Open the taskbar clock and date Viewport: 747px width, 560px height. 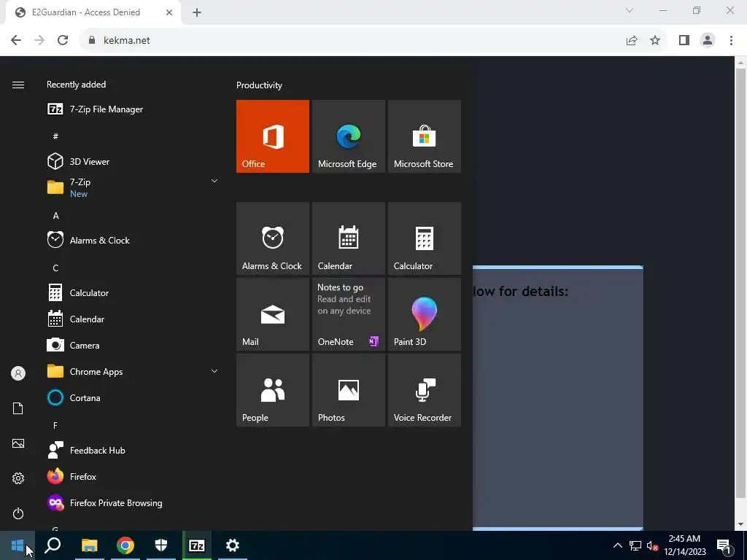pyautogui.click(x=684, y=545)
